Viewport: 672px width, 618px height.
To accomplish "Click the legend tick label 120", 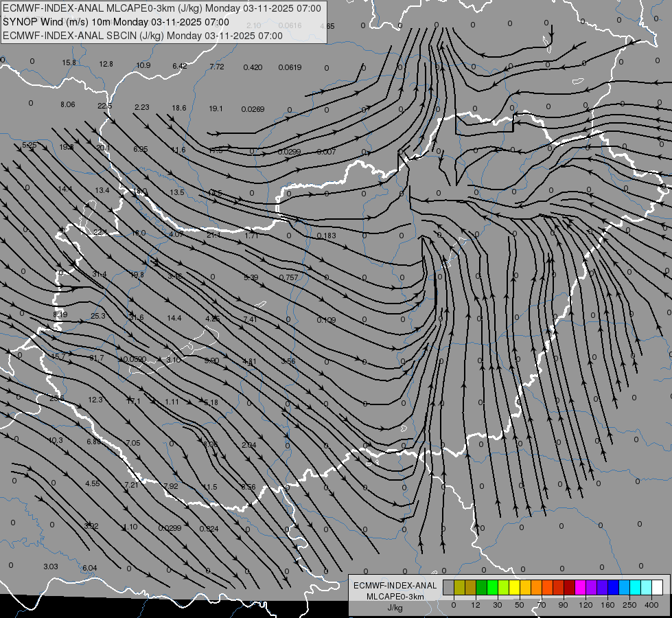I will click(x=586, y=605).
